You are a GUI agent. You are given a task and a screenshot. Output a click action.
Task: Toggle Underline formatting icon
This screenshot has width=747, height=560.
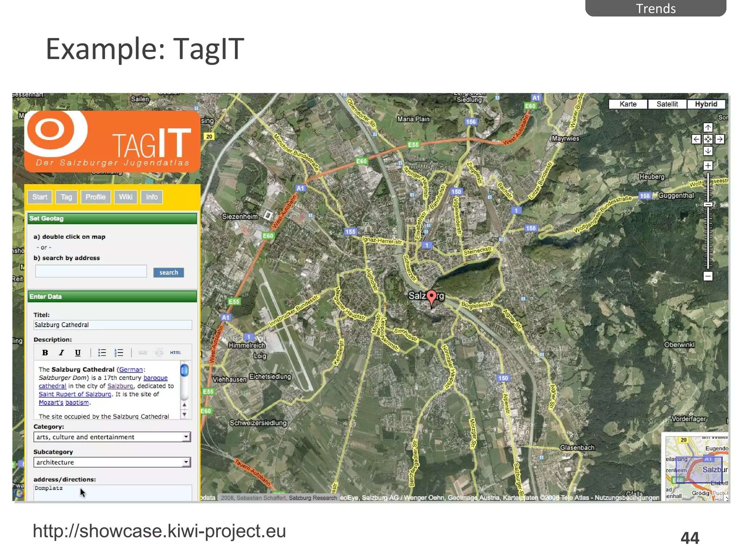(x=78, y=353)
